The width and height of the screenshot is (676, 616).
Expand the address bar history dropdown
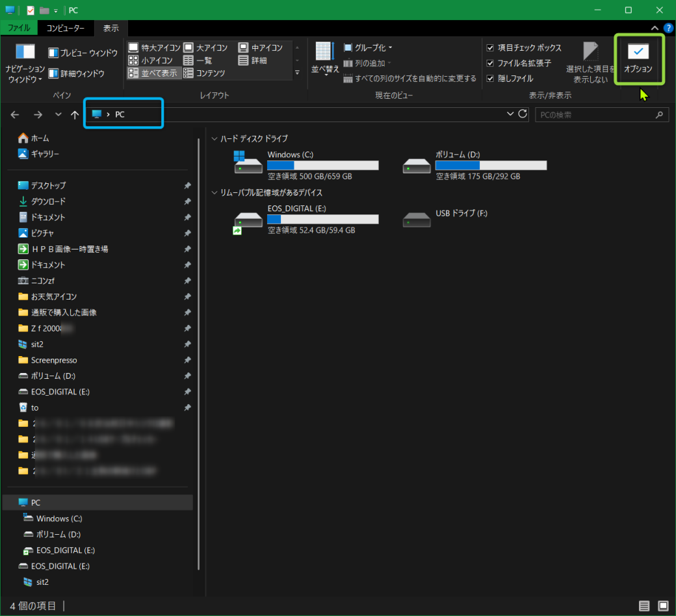[510, 114]
